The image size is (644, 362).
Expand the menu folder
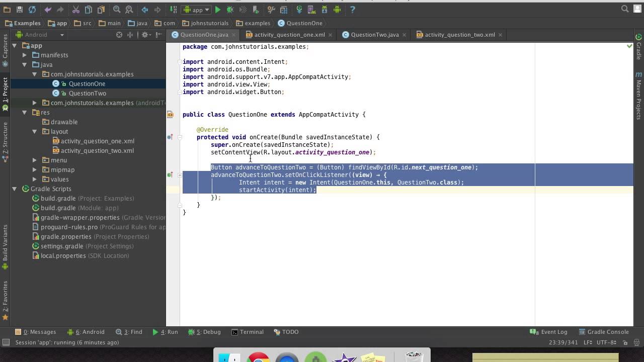pos(34,160)
